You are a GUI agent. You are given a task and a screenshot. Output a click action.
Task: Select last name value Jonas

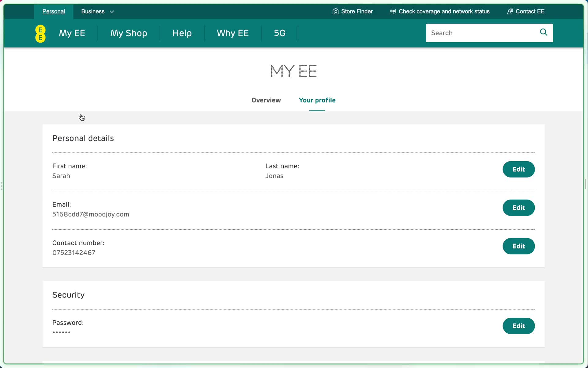(x=274, y=176)
